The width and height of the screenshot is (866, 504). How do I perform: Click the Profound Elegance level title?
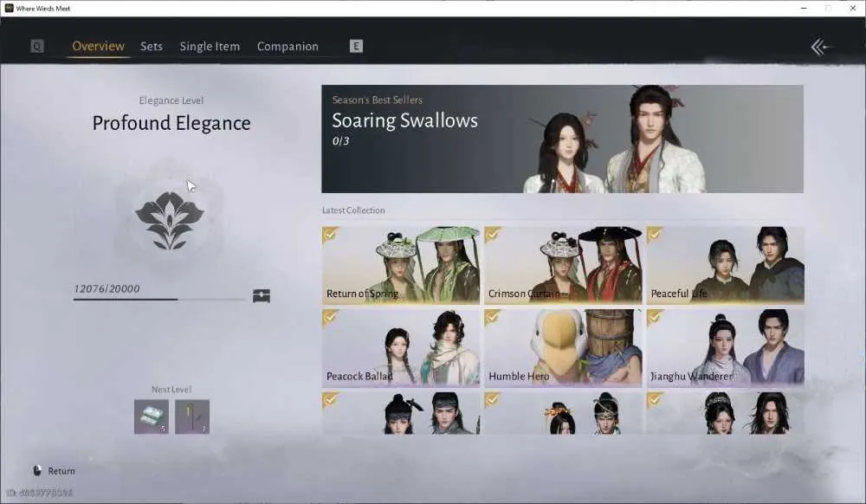coord(171,123)
